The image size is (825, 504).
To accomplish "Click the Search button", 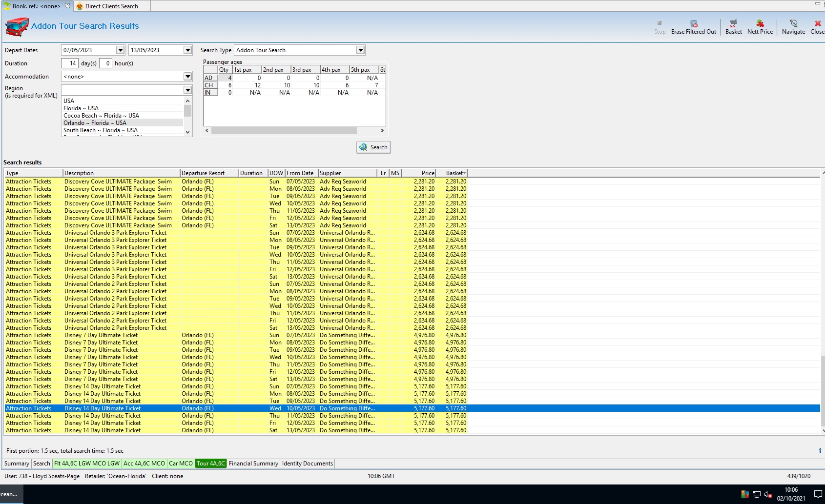I will coord(373,147).
